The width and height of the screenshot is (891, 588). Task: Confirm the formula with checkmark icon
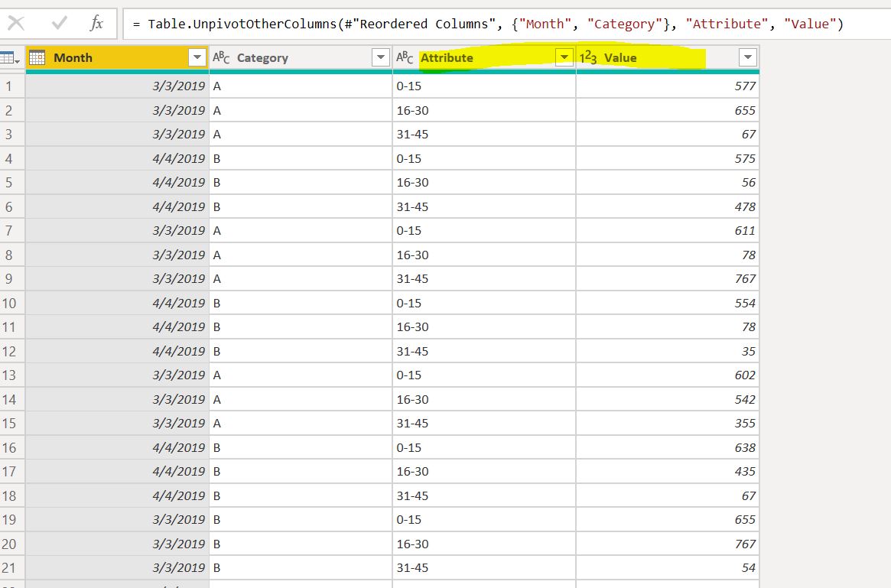59,23
